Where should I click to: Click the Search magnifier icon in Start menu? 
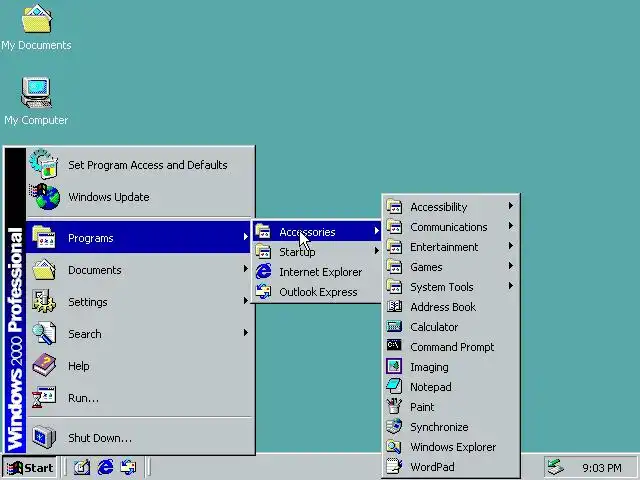[44, 333]
